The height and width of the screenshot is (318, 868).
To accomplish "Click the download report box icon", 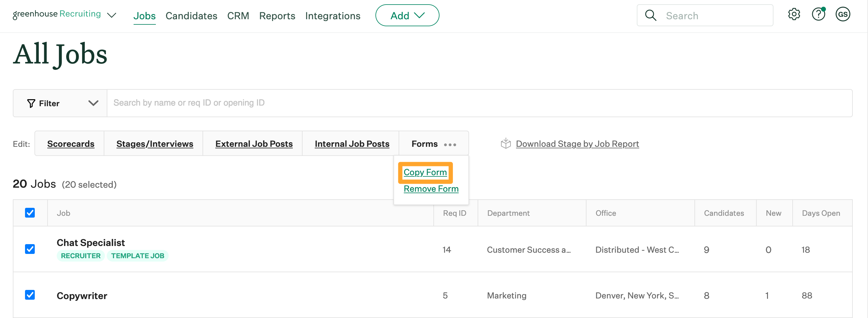I will 505,144.
